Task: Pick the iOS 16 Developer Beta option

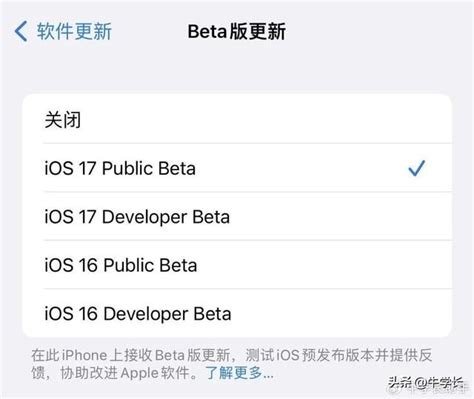Action: 237,313
